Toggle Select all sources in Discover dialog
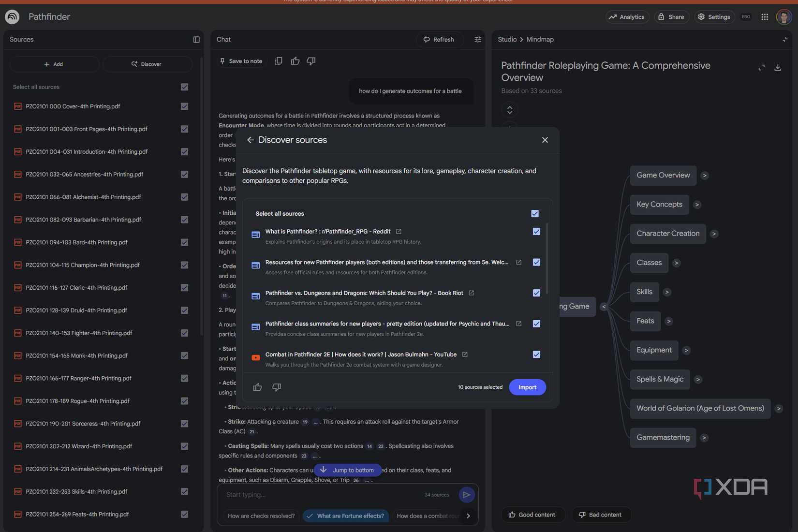Viewport: 798px width, 532px height. [535, 214]
